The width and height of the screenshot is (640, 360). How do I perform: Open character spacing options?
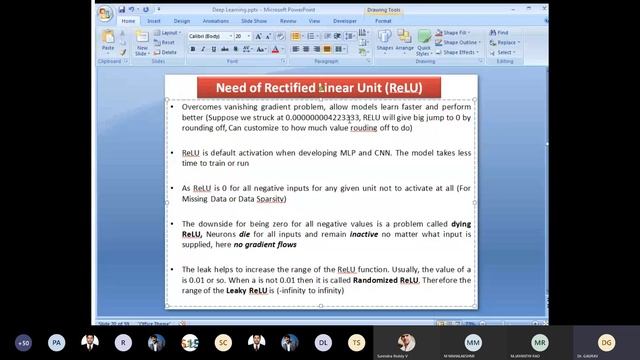tap(247, 49)
